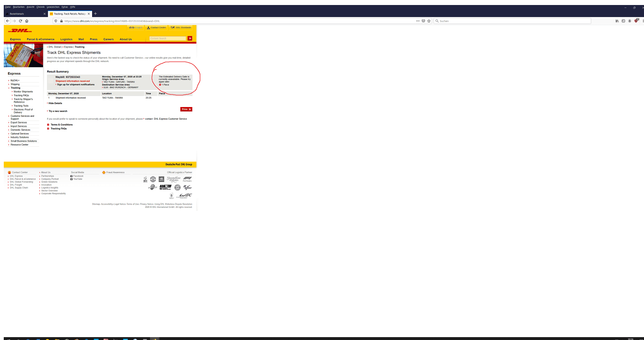Screen dimensions: 644x340
Task: Show the sidebars icon
Action: point(623,21)
